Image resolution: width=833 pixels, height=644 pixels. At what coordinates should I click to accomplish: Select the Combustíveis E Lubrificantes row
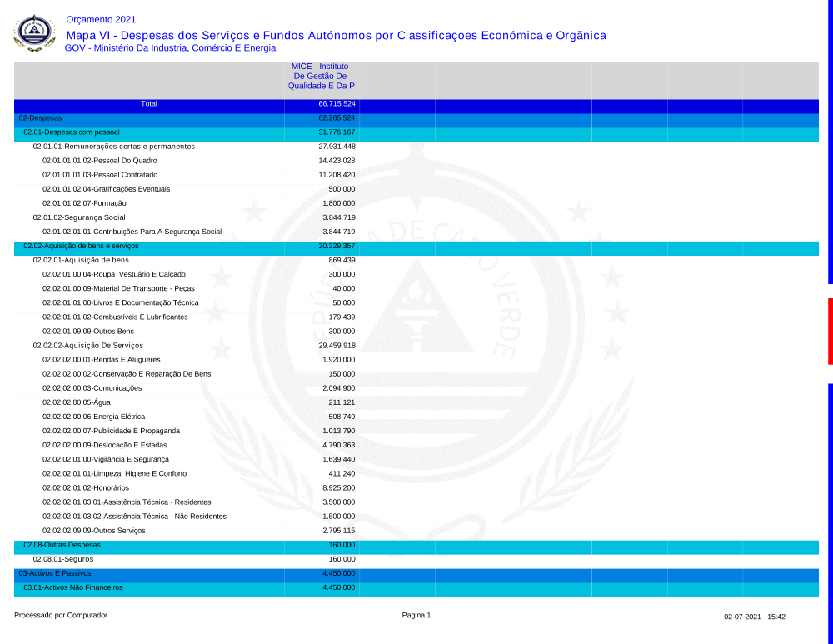coord(115,317)
